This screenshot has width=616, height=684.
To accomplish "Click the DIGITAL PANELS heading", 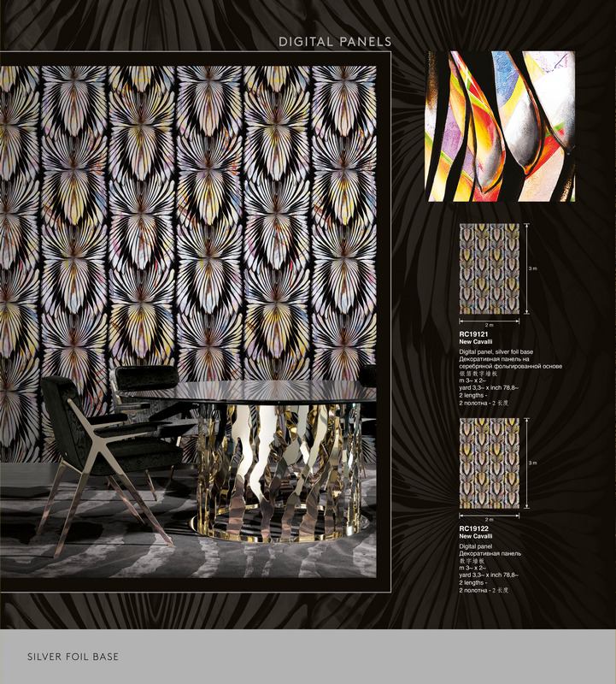I will (x=335, y=41).
